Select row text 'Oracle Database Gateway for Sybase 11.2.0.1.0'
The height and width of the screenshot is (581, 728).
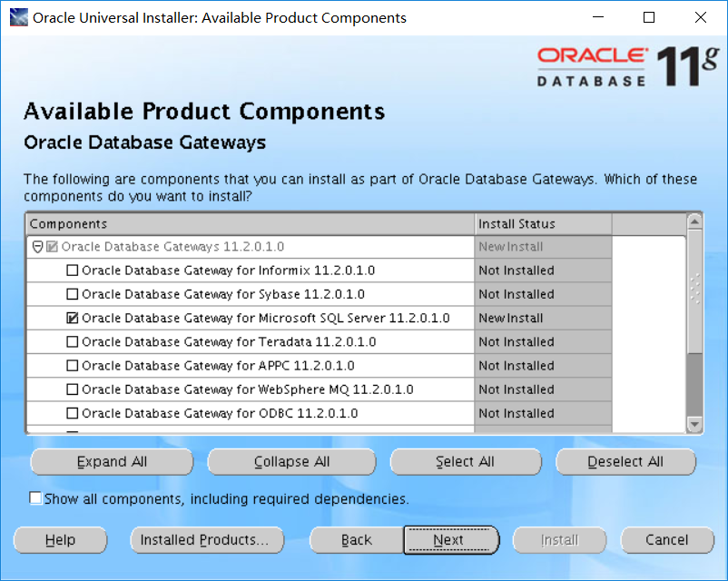(223, 294)
